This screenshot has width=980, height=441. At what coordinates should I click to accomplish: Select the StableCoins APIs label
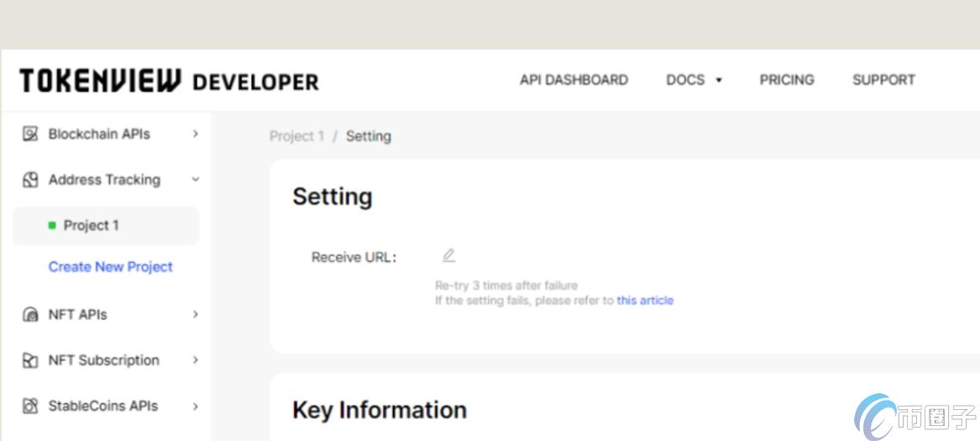pos(103,406)
